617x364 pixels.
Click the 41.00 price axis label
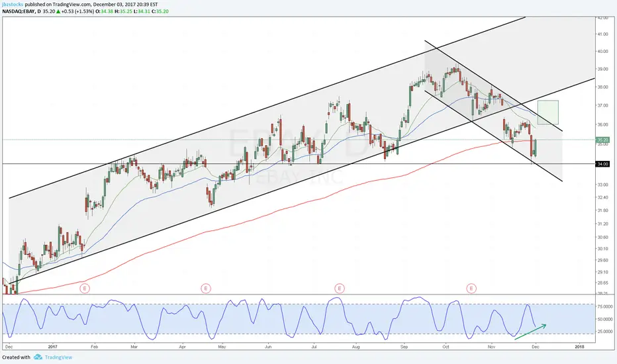(602, 34)
